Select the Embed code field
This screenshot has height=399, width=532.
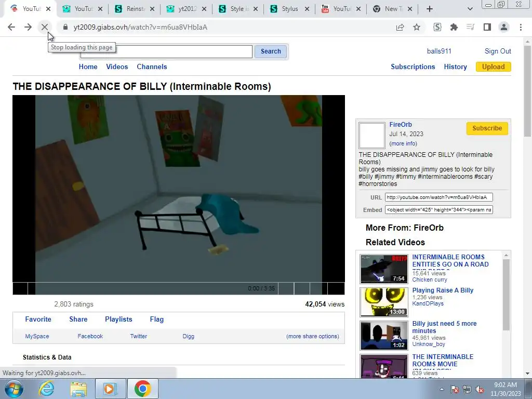438,210
